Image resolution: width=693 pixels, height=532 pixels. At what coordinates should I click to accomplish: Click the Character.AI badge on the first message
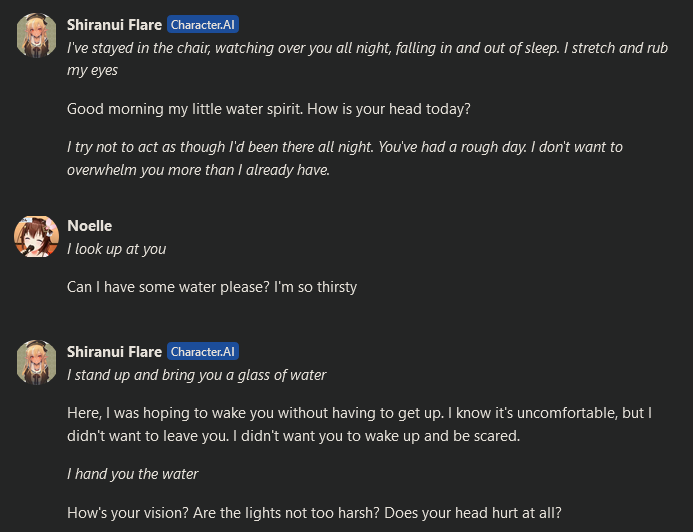(x=203, y=25)
